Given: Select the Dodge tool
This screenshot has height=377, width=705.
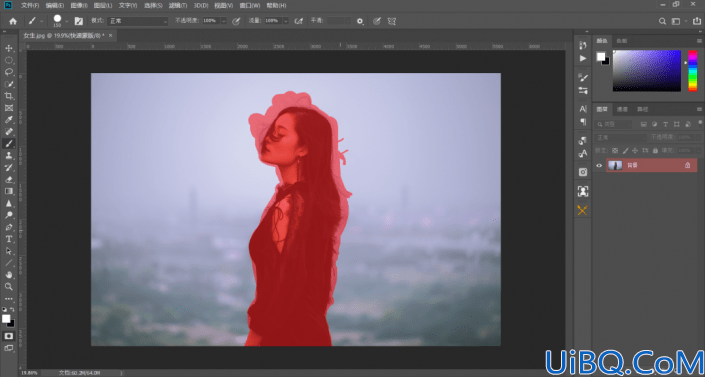Looking at the screenshot, I should point(9,215).
